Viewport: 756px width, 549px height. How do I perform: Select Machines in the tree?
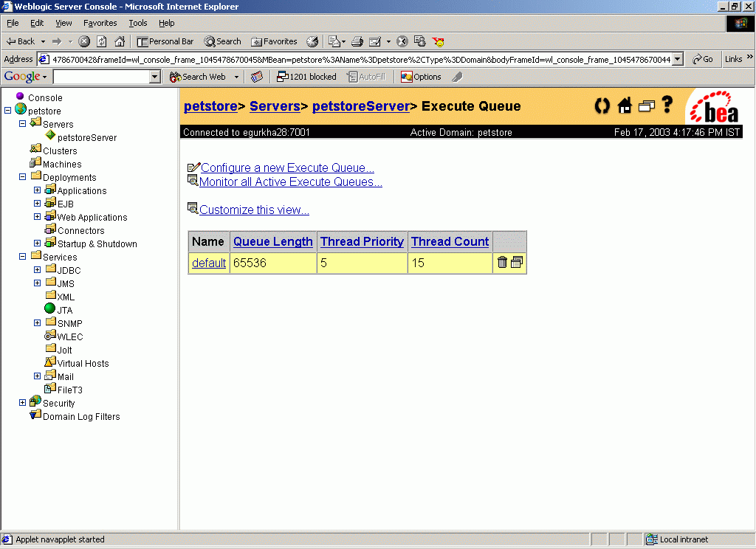pos(62,165)
